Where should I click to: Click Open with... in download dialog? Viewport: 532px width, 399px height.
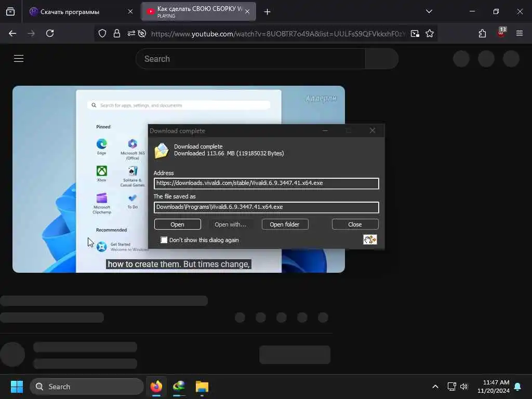230,224
